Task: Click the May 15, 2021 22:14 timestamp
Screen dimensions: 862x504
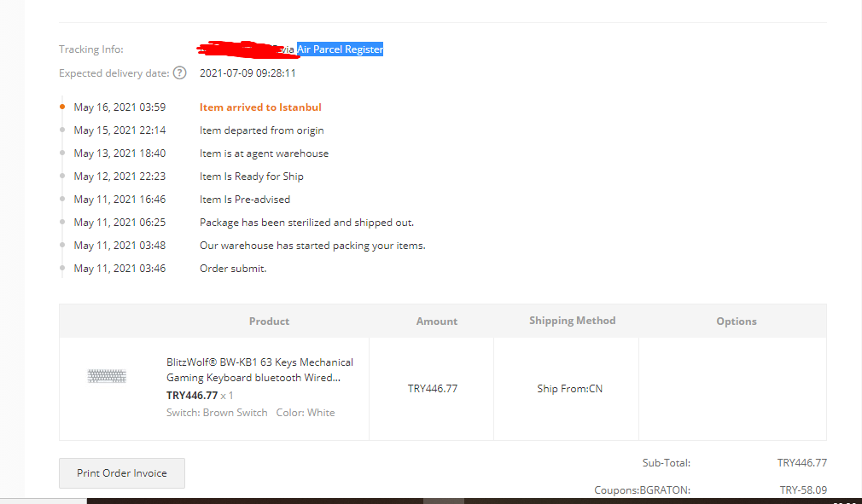Action: tap(119, 130)
